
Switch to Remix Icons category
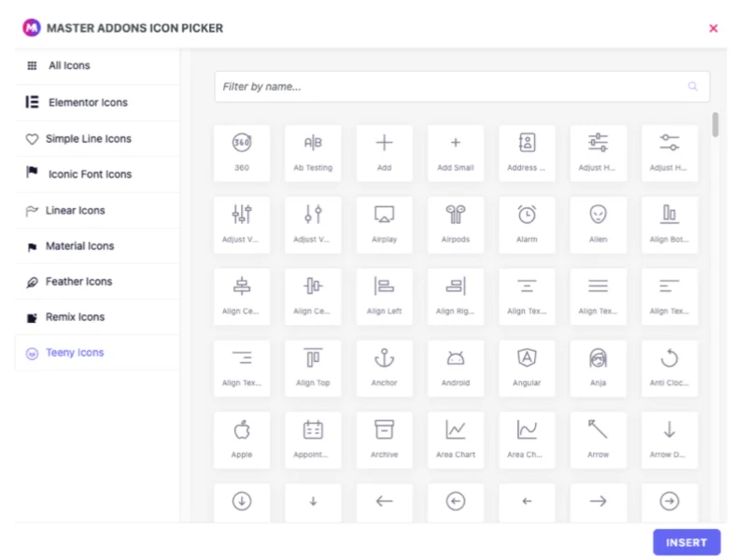97,317
